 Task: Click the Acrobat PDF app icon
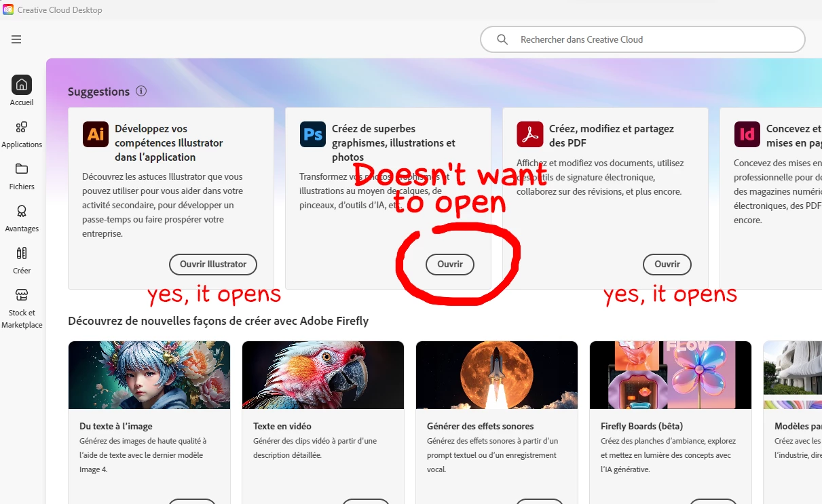(530, 134)
